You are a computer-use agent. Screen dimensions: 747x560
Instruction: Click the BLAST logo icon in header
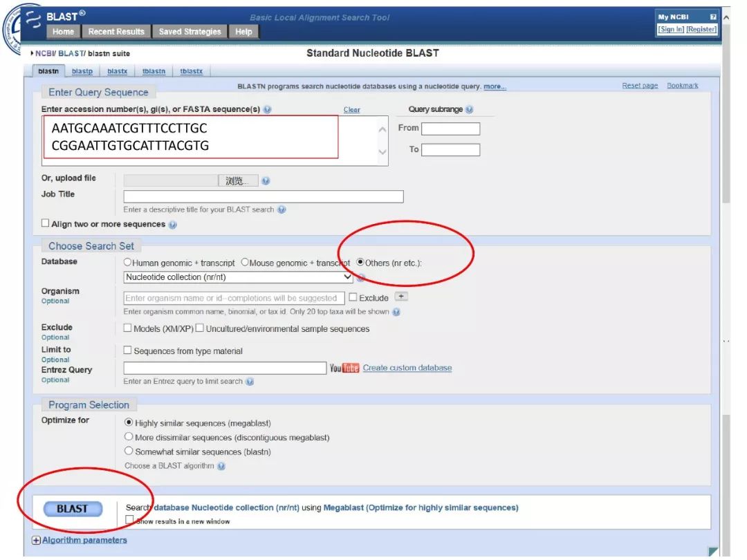point(34,19)
